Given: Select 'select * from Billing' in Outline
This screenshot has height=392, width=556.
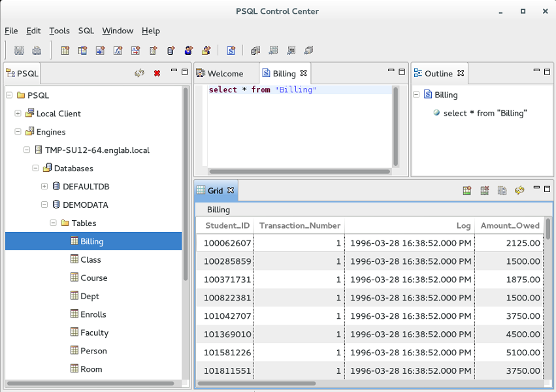Looking at the screenshot, I should pos(486,113).
